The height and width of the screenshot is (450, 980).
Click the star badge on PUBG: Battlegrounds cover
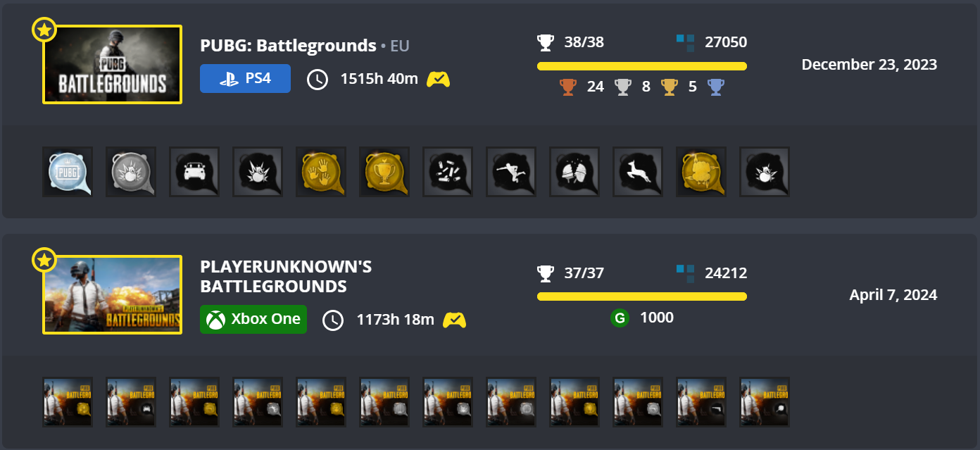[x=44, y=30]
